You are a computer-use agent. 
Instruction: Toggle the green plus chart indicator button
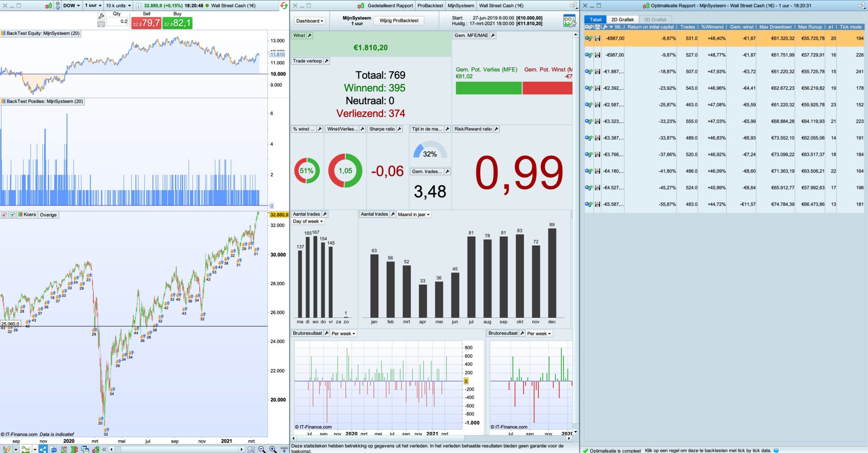(12, 215)
